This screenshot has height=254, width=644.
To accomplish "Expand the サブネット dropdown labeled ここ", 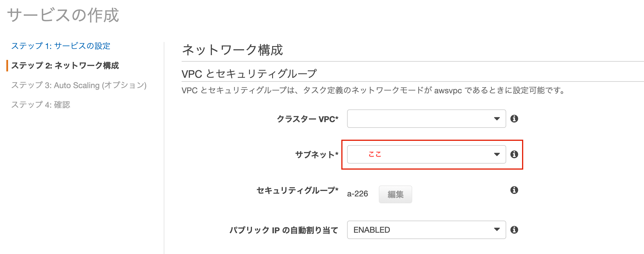I will tap(426, 154).
